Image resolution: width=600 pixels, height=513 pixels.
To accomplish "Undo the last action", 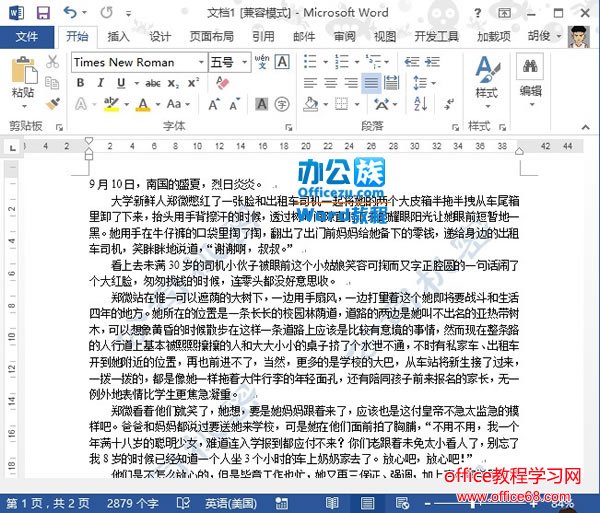I will tap(70, 13).
